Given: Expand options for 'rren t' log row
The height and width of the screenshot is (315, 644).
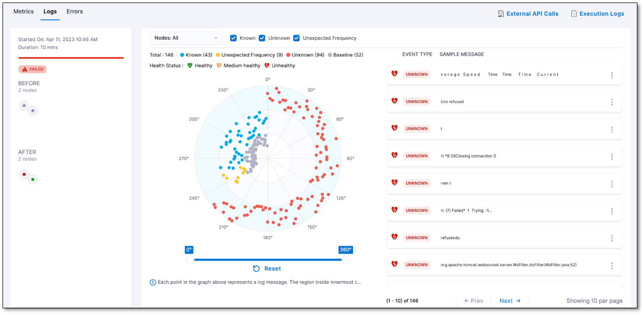Looking at the screenshot, I should coord(611,183).
